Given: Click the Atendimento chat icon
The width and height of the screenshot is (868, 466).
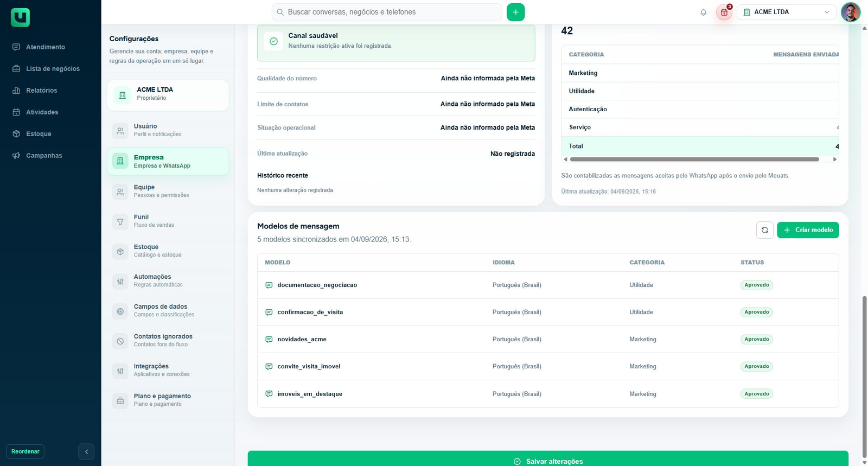Looking at the screenshot, I should click(16, 47).
